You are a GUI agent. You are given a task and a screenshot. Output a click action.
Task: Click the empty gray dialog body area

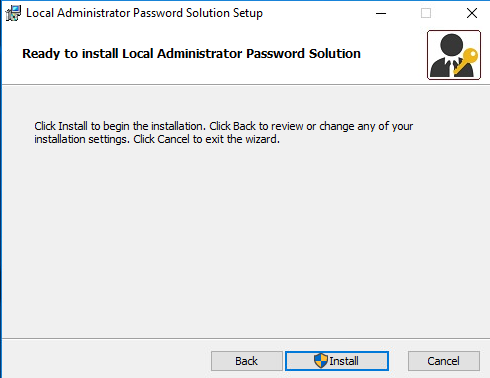click(245, 240)
